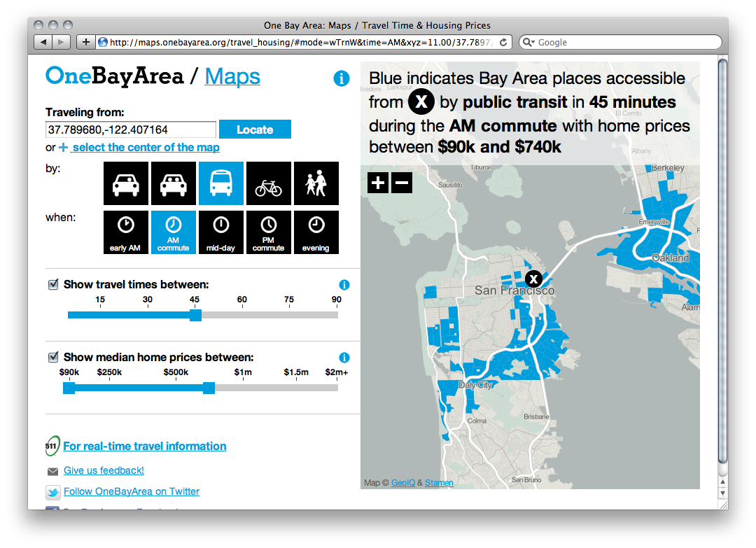Viewport: 756px width, 548px height.
Task: Select the bicycle travel mode
Action: click(x=269, y=183)
